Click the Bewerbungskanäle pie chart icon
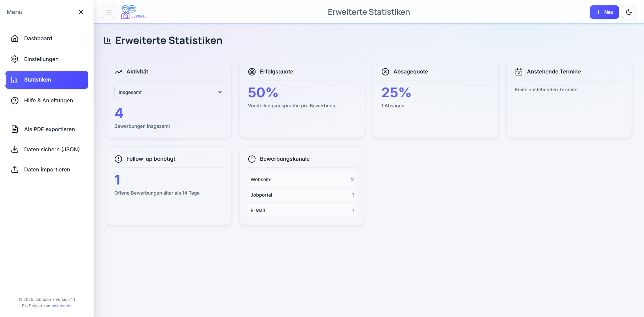 252,159
